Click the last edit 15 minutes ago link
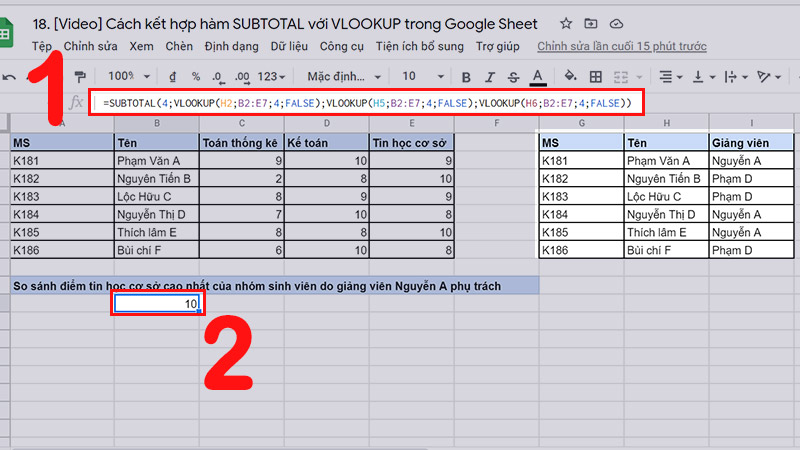The image size is (800, 450). coord(621,46)
